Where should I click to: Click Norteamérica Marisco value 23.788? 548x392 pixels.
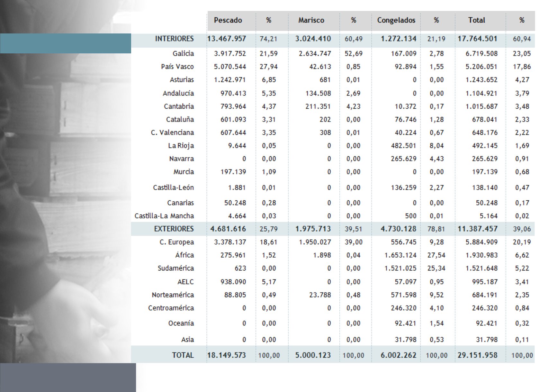(x=320, y=295)
